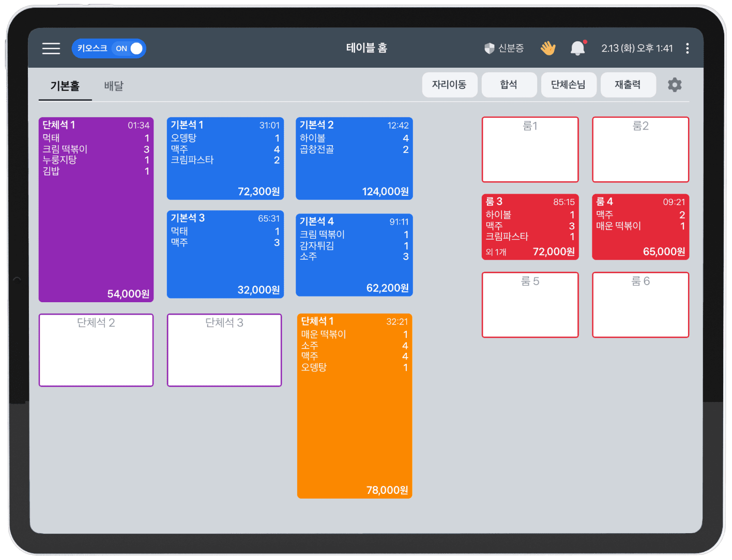The image size is (732, 560).
Task: Click the 재출력 button
Action: pyautogui.click(x=628, y=85)
